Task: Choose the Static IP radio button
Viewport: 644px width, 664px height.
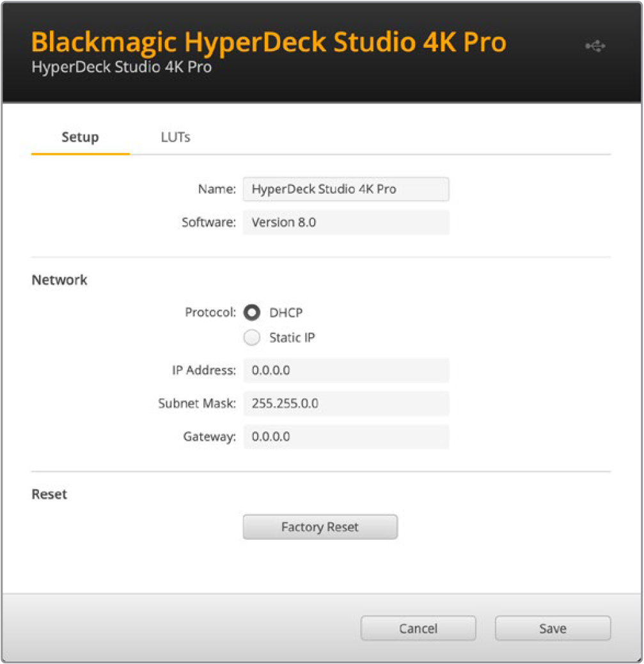Action: pyautogui.click(x=253, y=338)
